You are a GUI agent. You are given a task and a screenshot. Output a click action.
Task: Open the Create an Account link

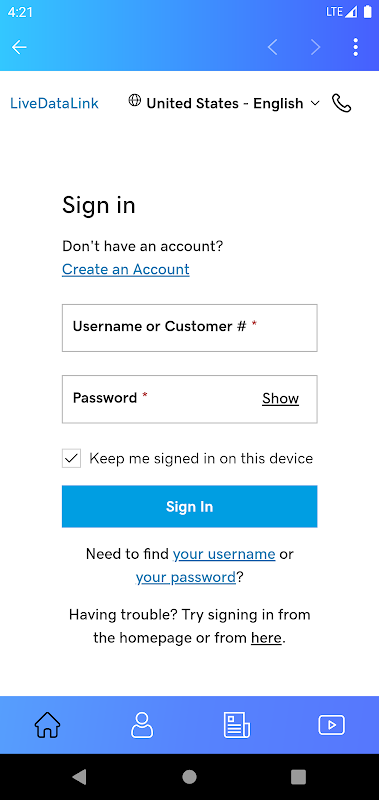(125, 269)
